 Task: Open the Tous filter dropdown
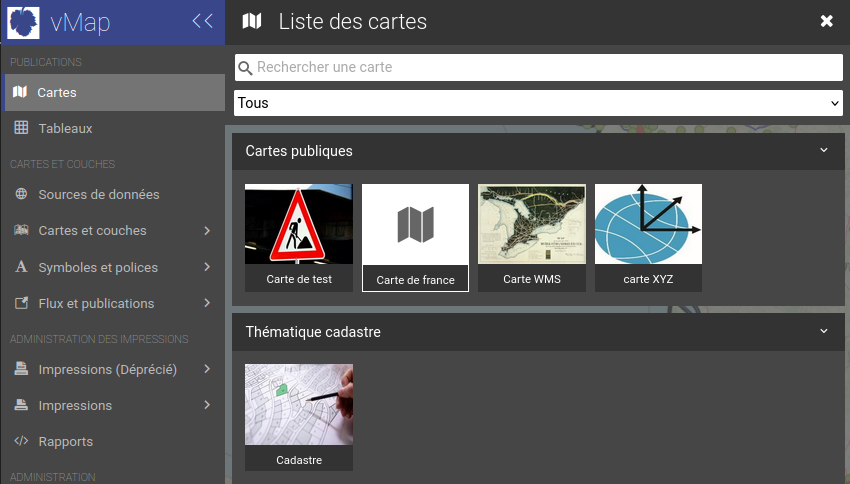(x=539, y=103)
